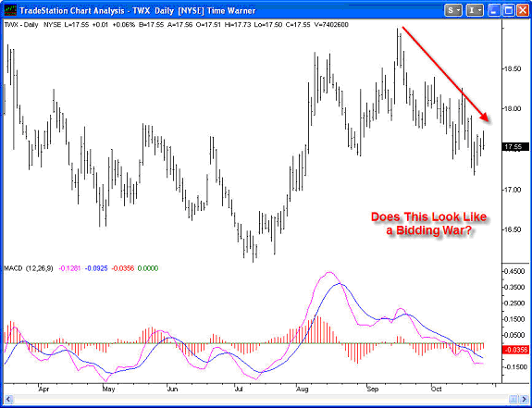Click the MACD (12,26,9) indicator label
Viewport: 532px width, 408px height.
click(x=29, y=268)
